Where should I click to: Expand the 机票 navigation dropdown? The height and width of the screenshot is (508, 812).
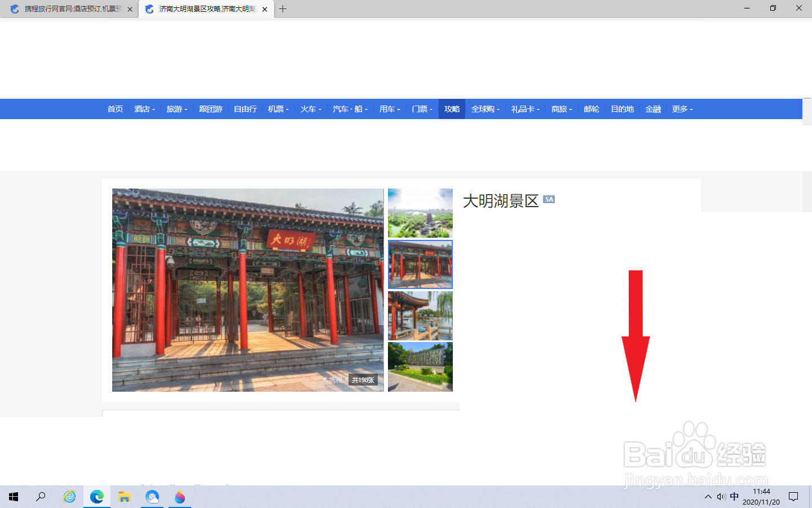[278, 109]
